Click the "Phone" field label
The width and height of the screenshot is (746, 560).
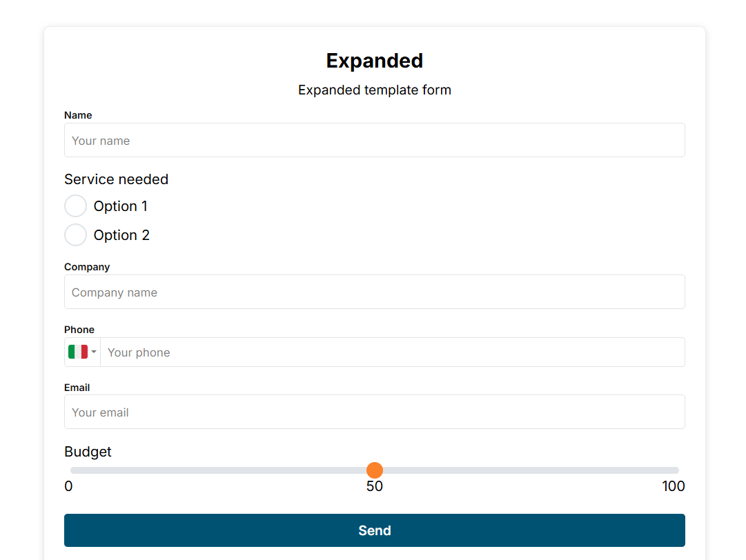tap(79, 330)
